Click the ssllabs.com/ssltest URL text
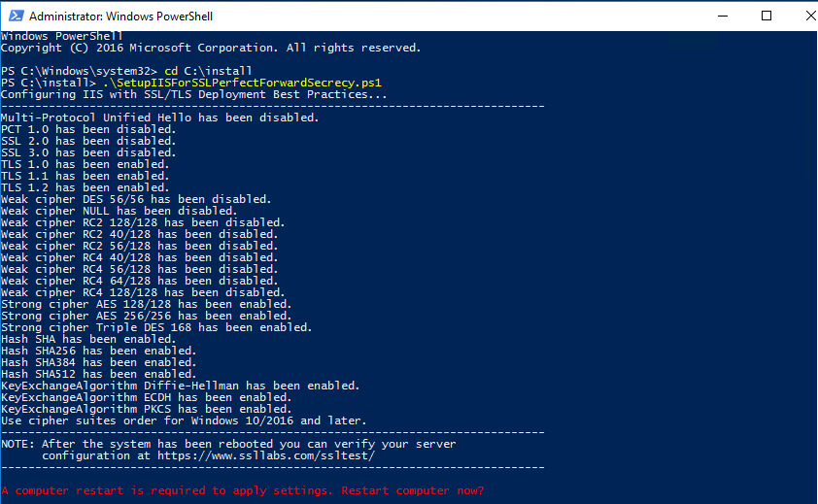 266,455
